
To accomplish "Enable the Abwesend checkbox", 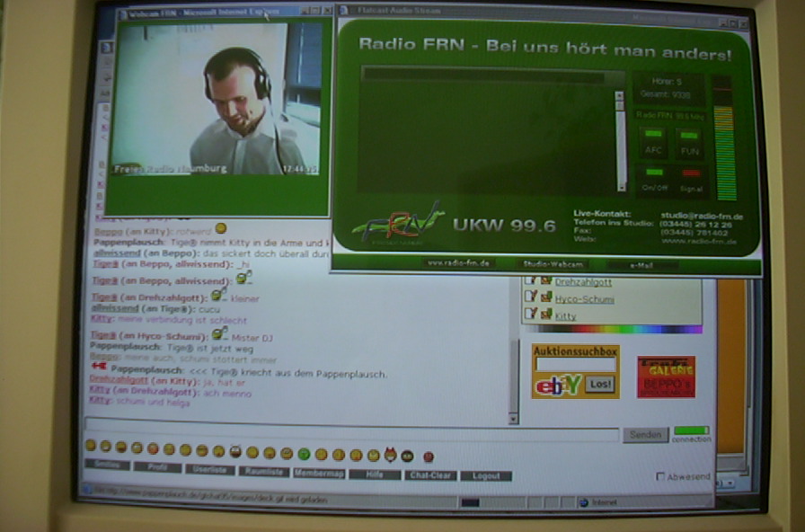I will tap(661, 476).
